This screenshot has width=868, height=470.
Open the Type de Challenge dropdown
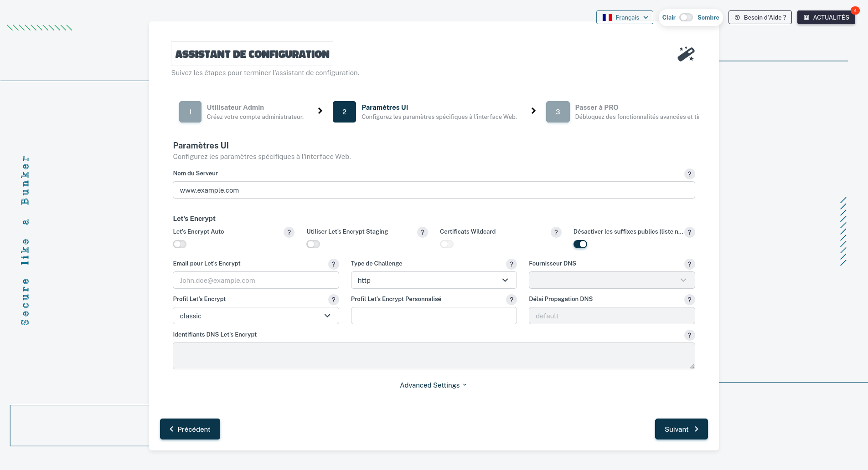[x=434, y=280]
